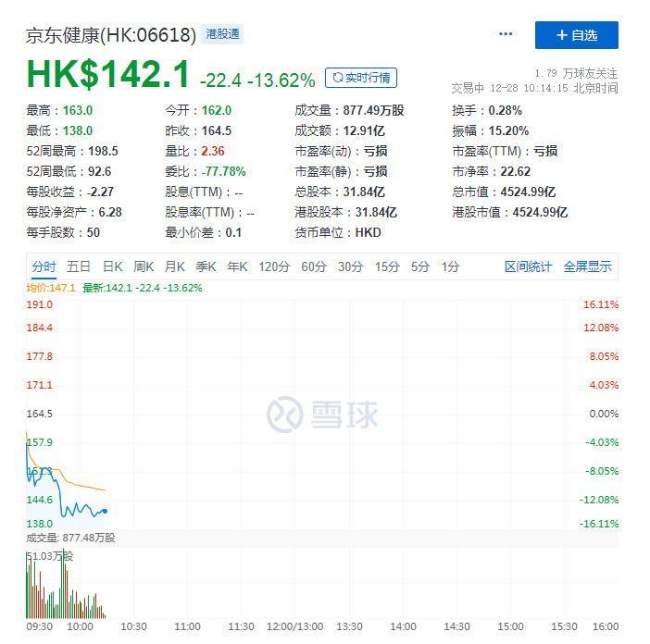Switch to the 日K chart tab

(x=113, y=266)
